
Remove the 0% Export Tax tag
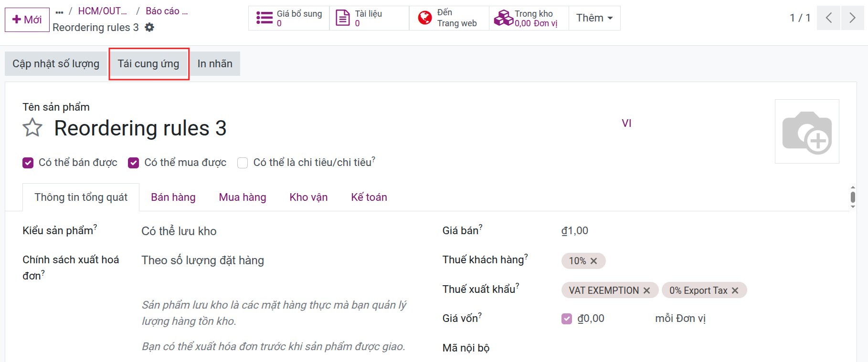[735, 290]
